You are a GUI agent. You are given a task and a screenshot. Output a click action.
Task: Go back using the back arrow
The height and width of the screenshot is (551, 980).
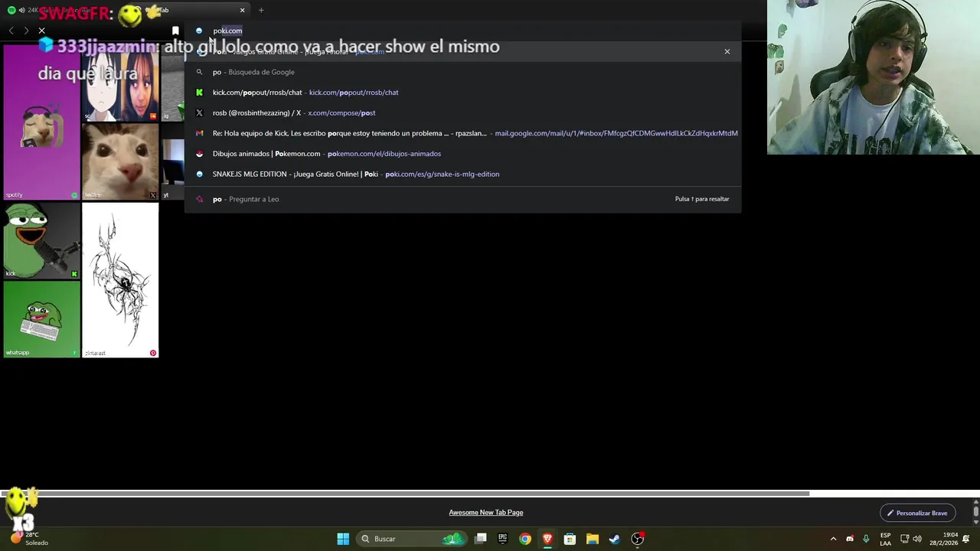tap(11, 31)
